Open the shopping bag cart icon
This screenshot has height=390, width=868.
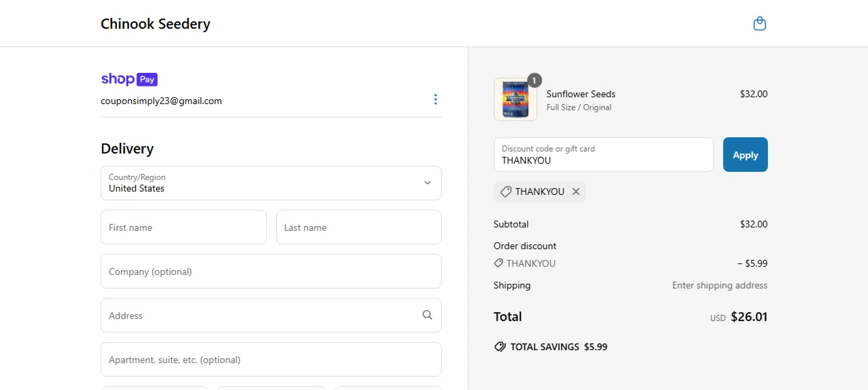click(759, 24)
